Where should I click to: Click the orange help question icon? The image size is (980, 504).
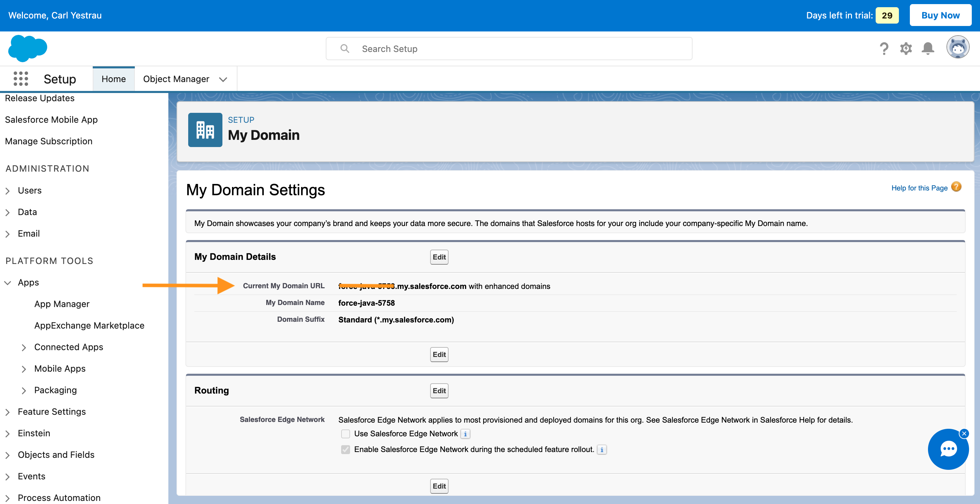(x=956, y=187)
